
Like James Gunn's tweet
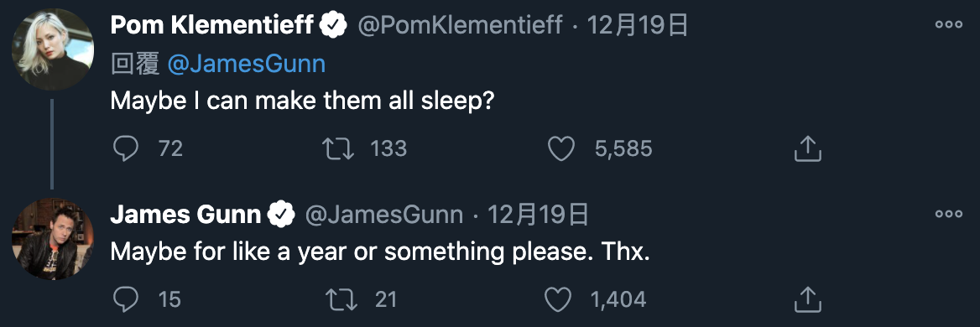click(x=558, y=299)
